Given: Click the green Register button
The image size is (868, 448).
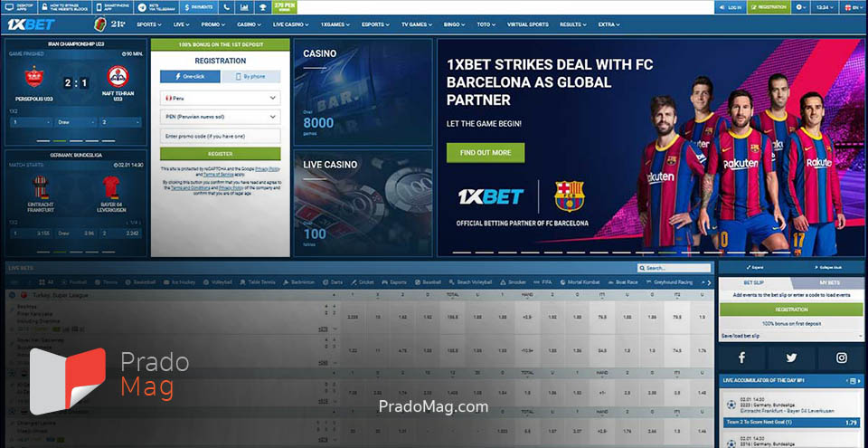Looking at the screenshot, I should pos(220,154).
